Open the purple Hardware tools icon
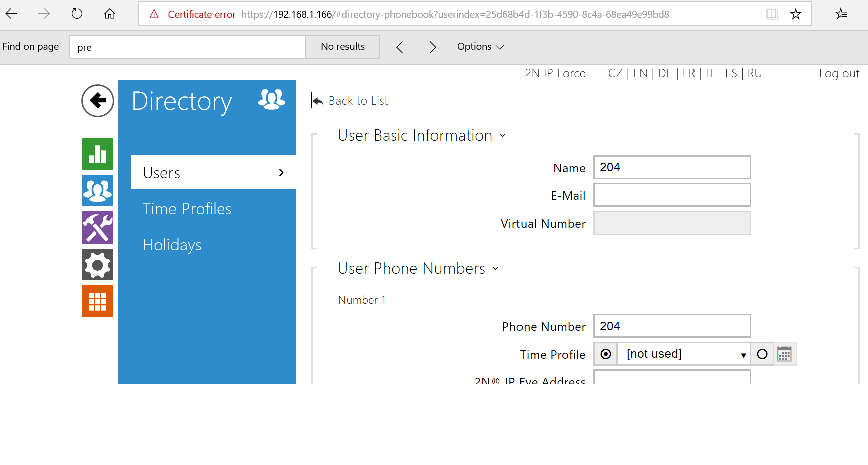868x465 pixels. tap(97, 227)
